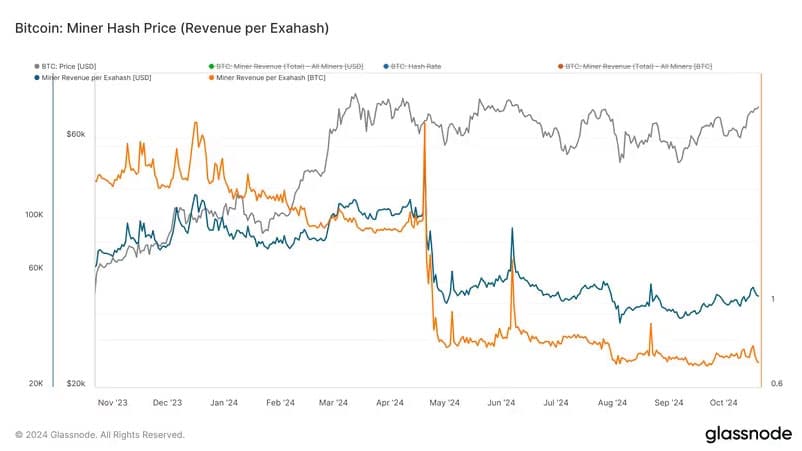Click the 20K left axis label
Image resolution: width=802 pixels, height=451 pixels.
36,384
